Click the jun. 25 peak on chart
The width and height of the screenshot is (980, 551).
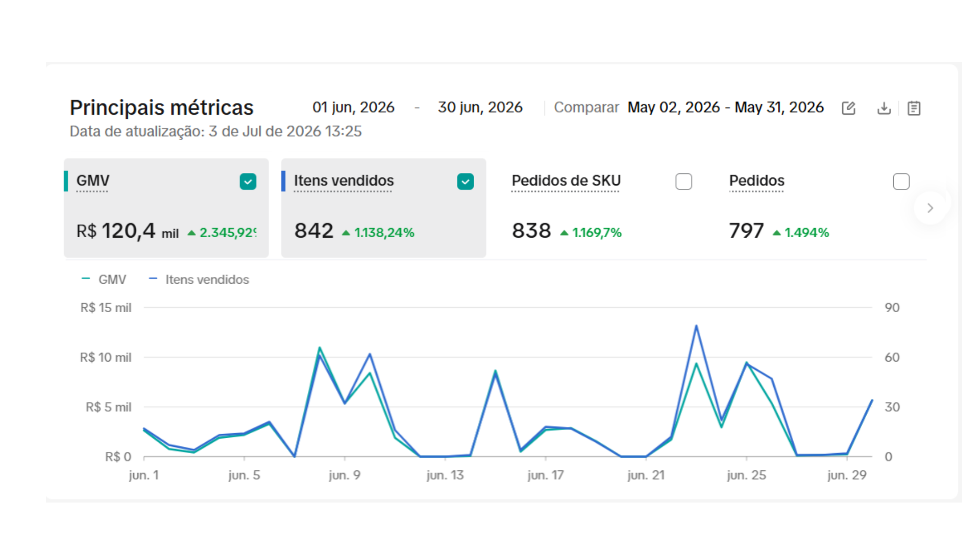click(747, 363)
